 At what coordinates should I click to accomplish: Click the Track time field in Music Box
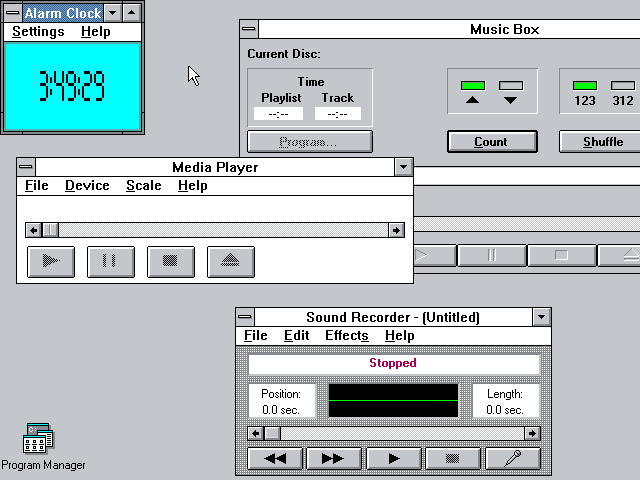(x=338, y=114)
